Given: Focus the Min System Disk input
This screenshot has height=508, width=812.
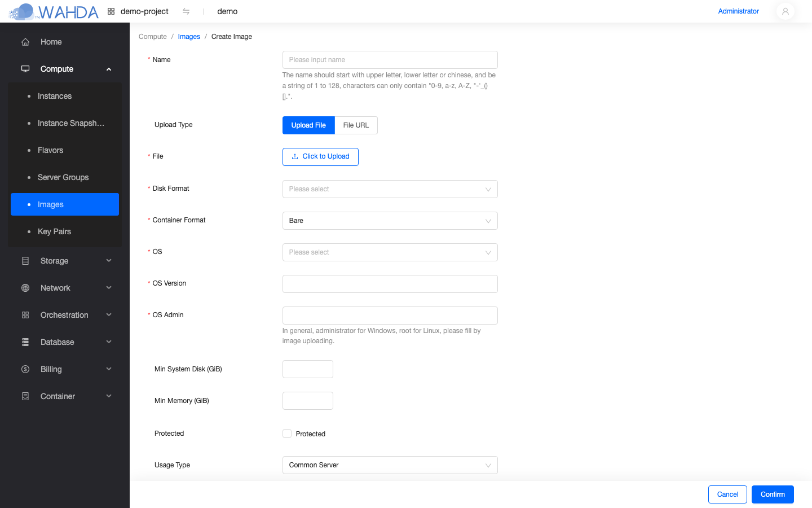Looking at the screenshot, I should 308,369.
